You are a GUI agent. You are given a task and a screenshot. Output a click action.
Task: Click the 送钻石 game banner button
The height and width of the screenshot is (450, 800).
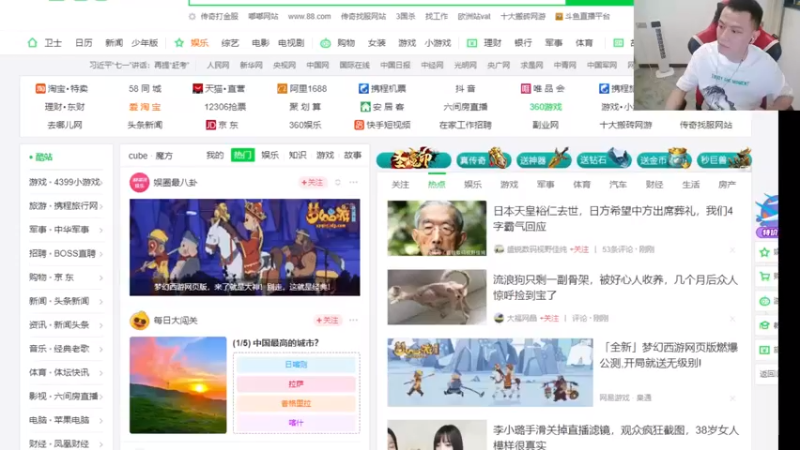(x=604, y=160)
